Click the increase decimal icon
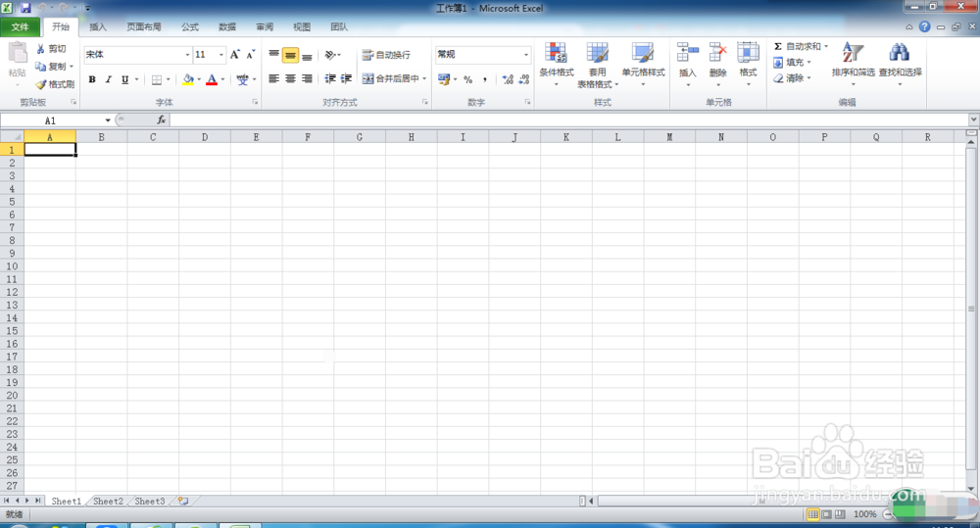 [x=508, y=79]
